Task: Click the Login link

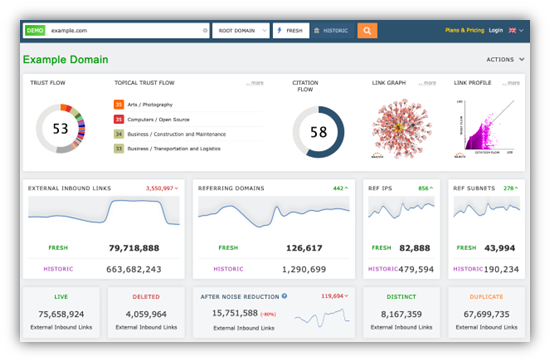Action: pos(496,30)
